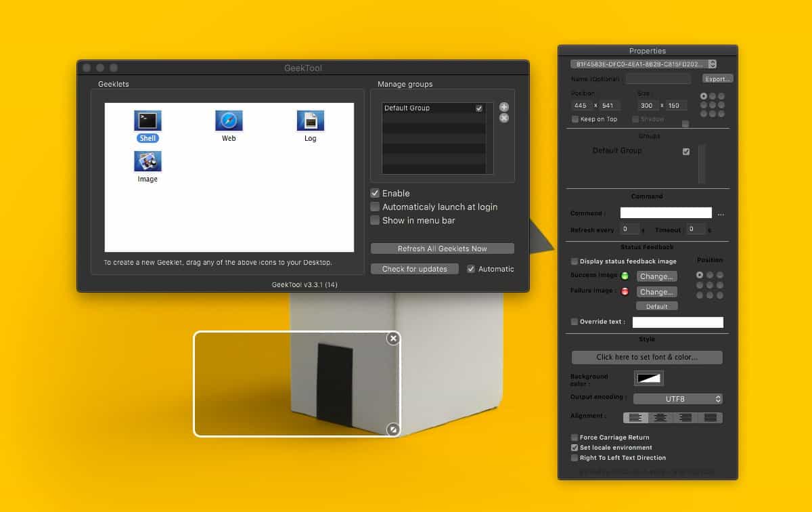Image resolution: width=812 pixels, height=512 pixels.
Task: Open the Output encoding dropdown
Action: click(677, 399)
